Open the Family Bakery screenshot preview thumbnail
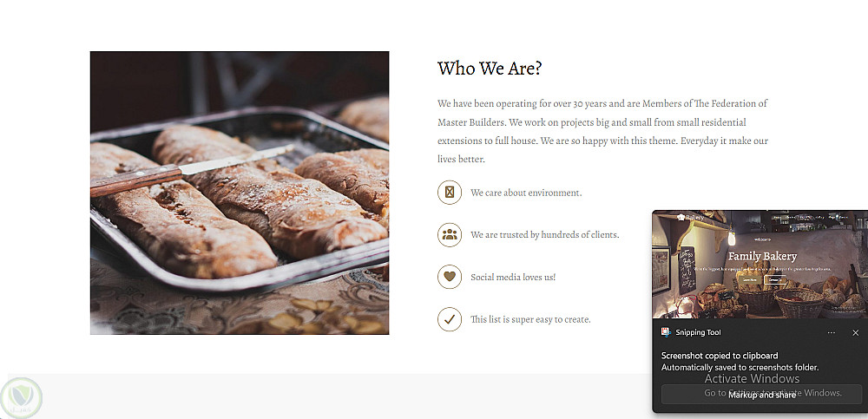Screen dimensions: 868x419 tap(759, 265)
